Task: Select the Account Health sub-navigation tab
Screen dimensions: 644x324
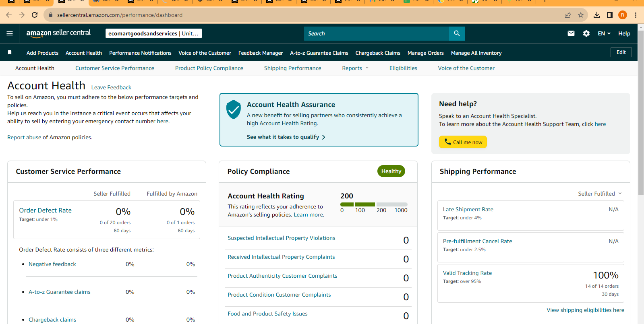Action: [x=35, y=68]
